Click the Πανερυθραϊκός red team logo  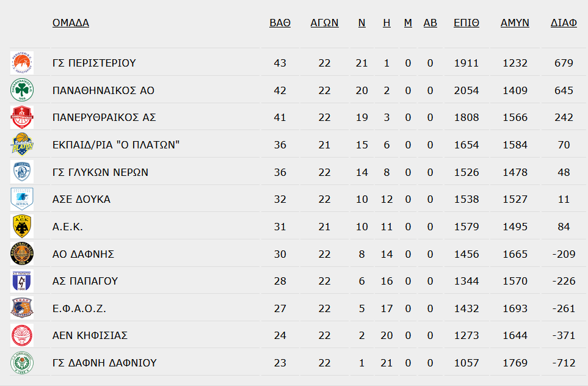tap(22, 117)
